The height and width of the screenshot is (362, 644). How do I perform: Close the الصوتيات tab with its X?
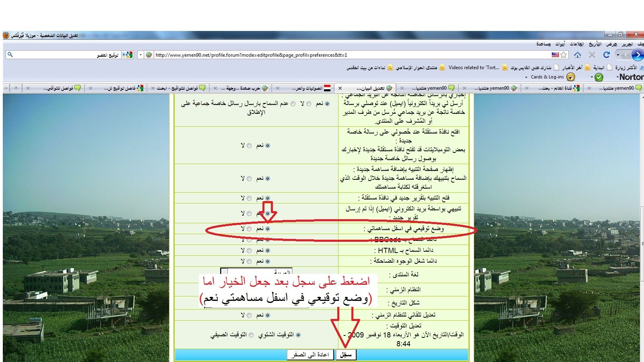[x=278, y=88]
